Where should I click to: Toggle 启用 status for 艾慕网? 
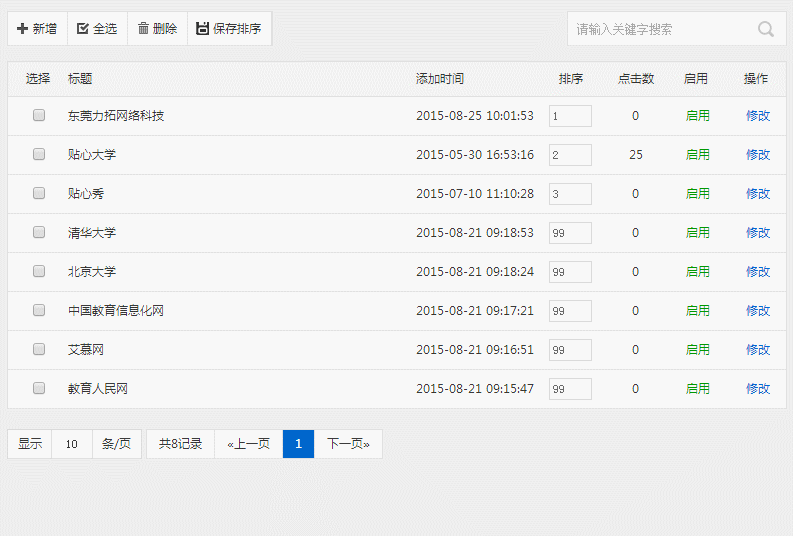pos(697,350)
